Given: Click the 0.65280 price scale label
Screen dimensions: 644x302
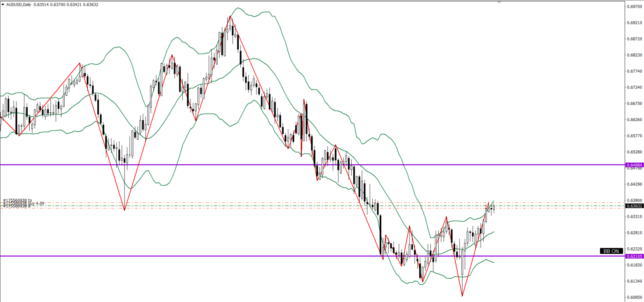Looking at the screenshot, I should pyautogui.click(x=634, y=152).
